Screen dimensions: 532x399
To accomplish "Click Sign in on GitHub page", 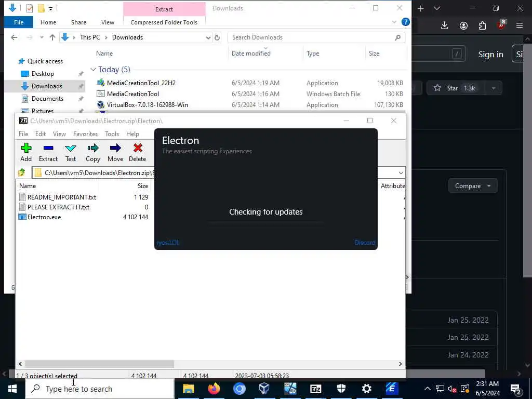I will pyautogui.click(x=490, y=54).
